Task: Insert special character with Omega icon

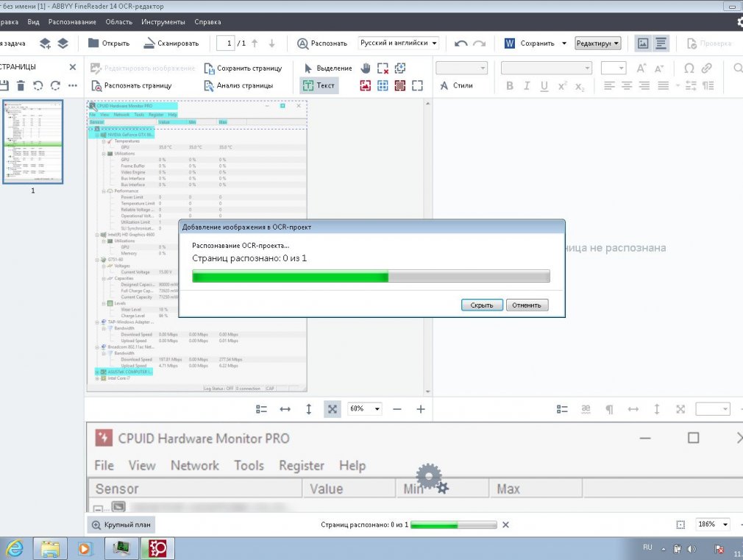Action: [x=689, y=68]
